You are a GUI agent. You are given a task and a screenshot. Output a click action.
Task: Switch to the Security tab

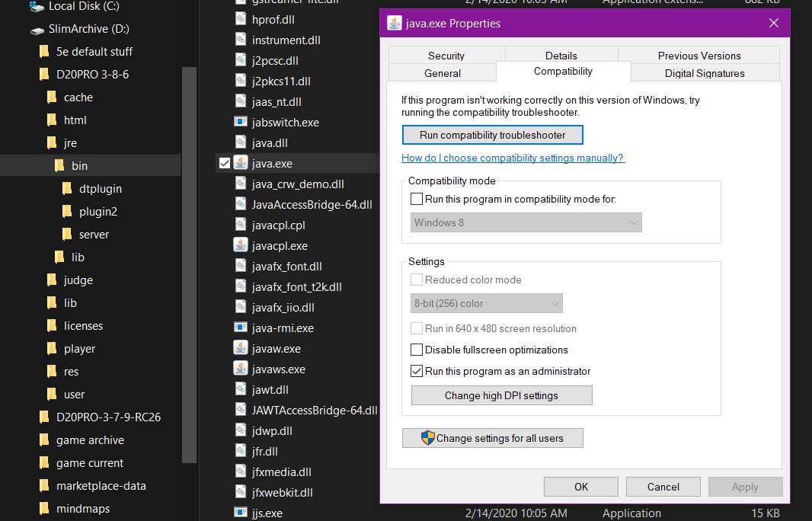coord(446,56)
